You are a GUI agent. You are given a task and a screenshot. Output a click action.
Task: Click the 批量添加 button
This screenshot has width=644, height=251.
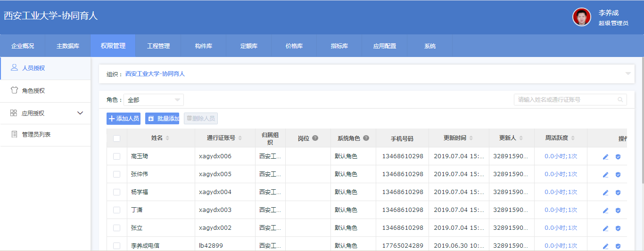[162, 119]
